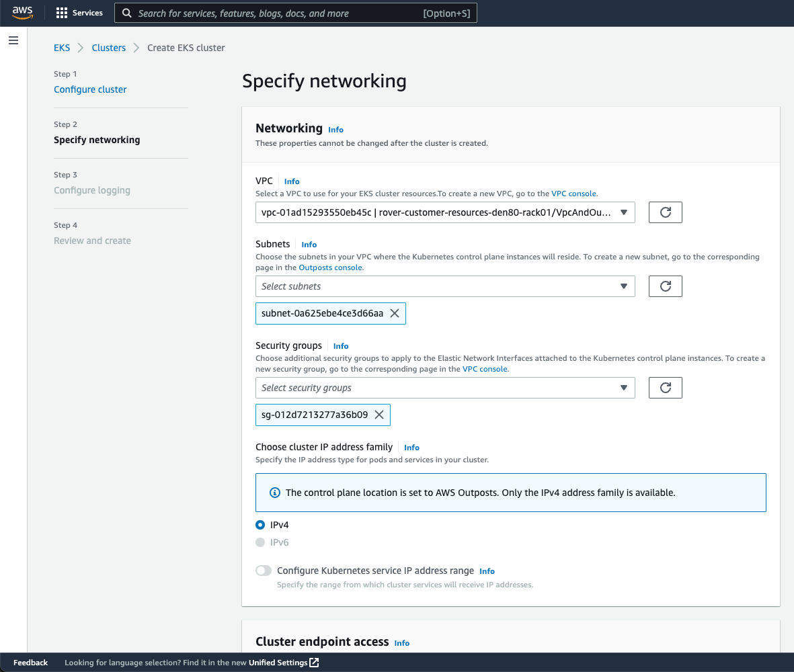Refresh the VPC list
The height and width of the screenshot is (672, 794).
(665, 212)
